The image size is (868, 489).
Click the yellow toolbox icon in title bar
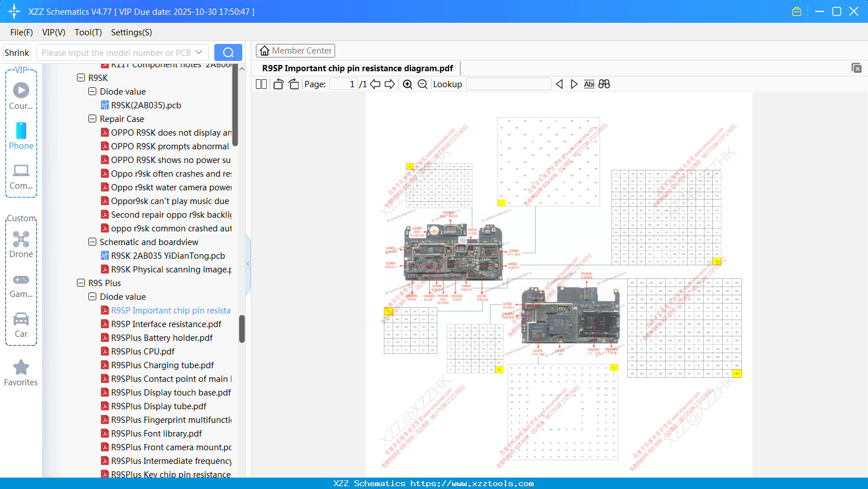pyautogui.click(x=797, y=11)
